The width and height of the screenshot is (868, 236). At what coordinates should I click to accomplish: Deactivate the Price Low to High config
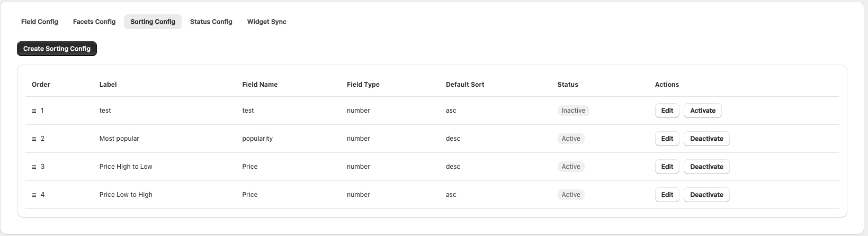[706, 195]
